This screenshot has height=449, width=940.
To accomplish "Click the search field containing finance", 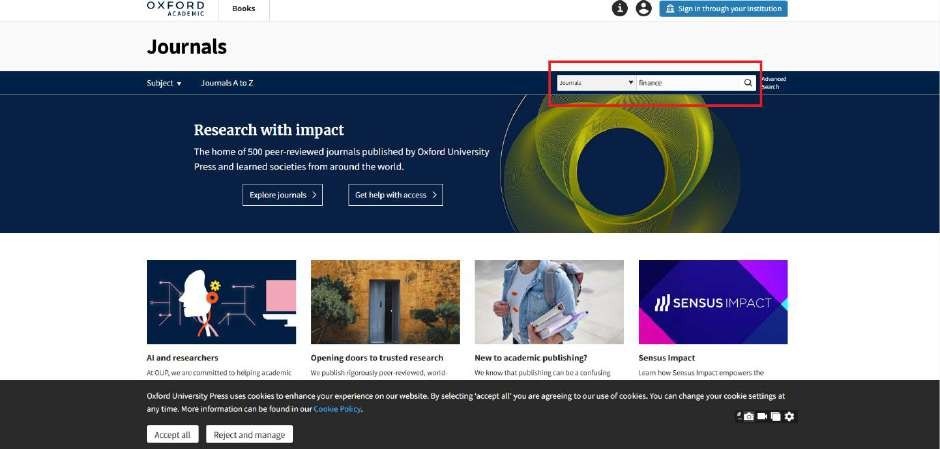I will coord(688,83).
